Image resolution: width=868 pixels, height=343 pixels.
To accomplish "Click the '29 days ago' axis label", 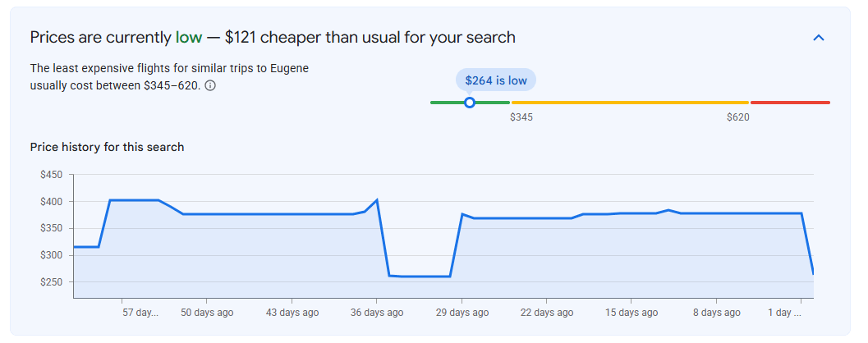I will [x=462, y=313].
